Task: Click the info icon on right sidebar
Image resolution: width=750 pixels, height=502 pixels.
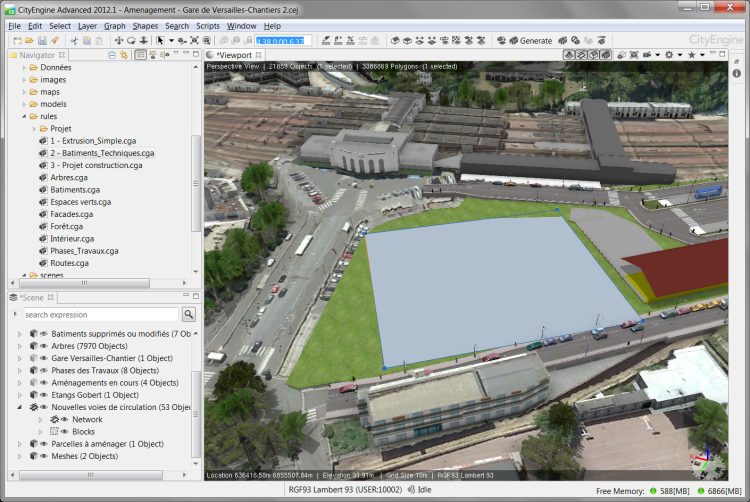Action: [x=737, y=73]
